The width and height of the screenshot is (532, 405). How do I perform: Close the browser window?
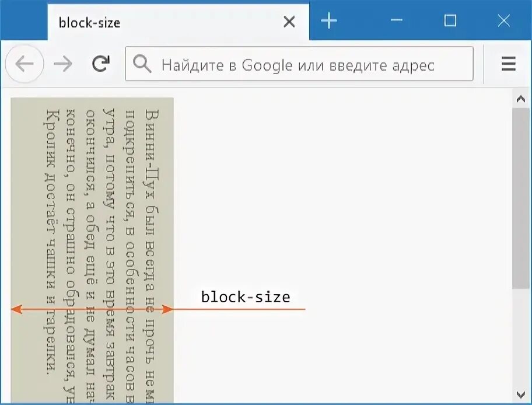click(x=504, y=20)
